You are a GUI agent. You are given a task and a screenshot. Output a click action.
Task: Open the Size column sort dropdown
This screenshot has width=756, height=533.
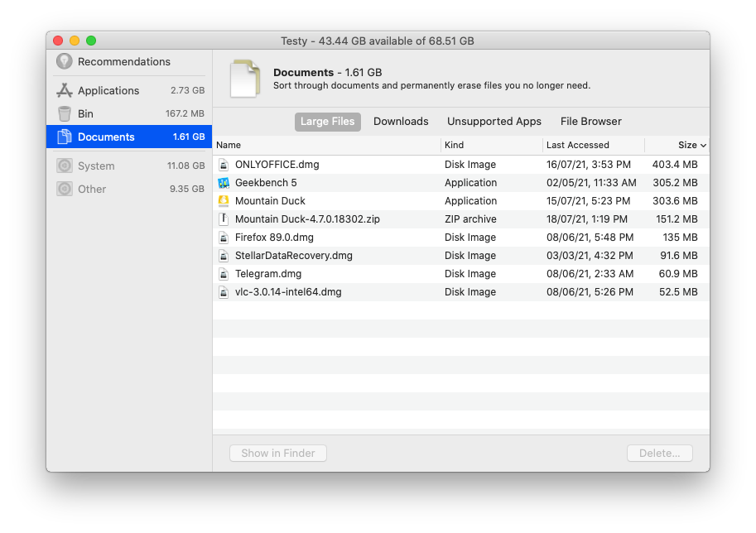[x=704, y=145]
